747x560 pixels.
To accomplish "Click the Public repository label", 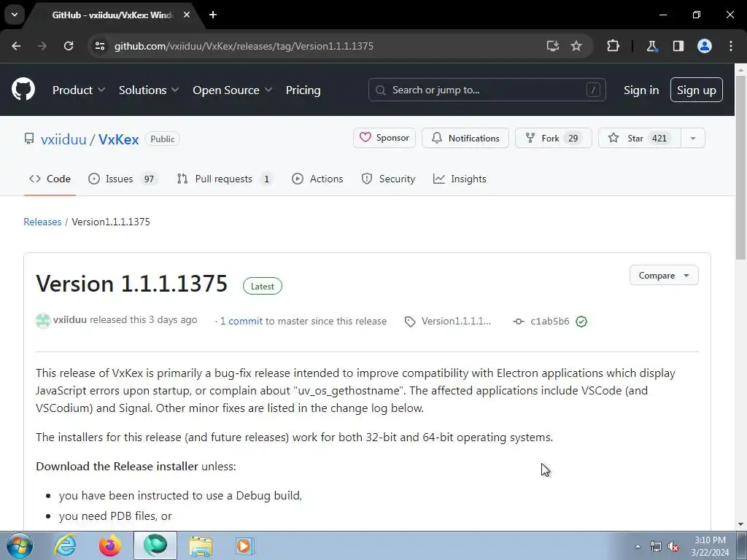I will coord(163,139).
